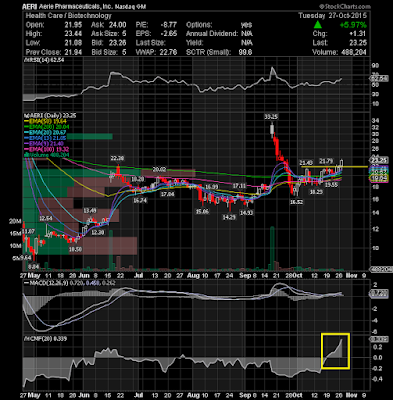The image size is (393, 400).
Task: Click the Bid value 23.26
Action: point(118,43)
